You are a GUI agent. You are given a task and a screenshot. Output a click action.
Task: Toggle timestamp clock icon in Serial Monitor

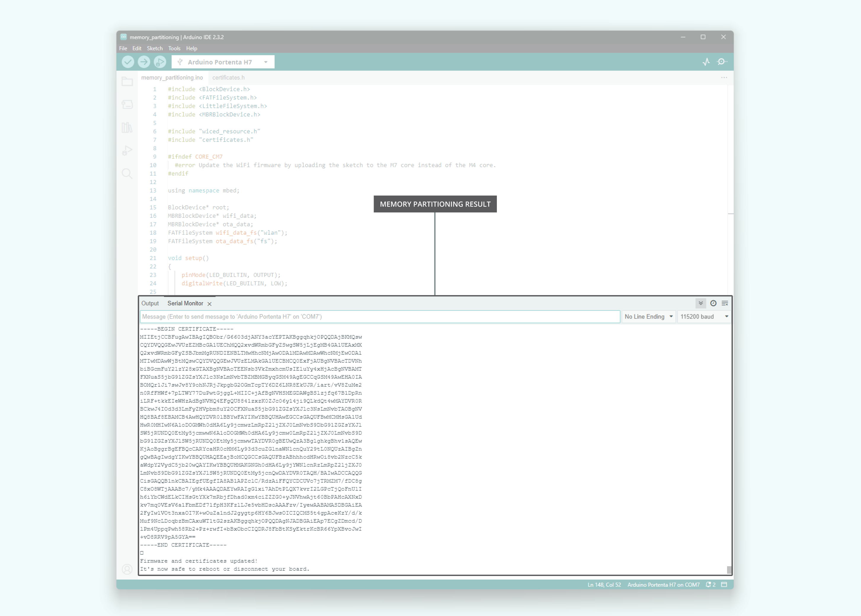pos(713,303)
